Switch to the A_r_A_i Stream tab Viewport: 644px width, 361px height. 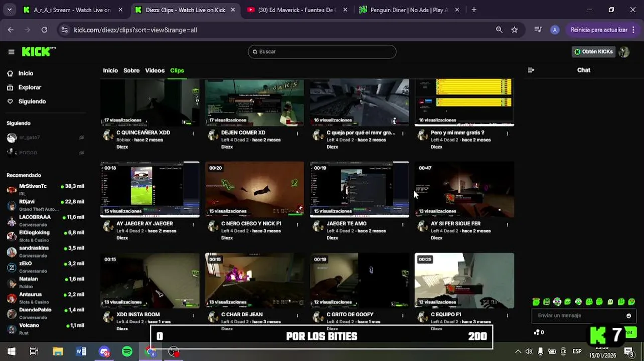pos(73,10)
